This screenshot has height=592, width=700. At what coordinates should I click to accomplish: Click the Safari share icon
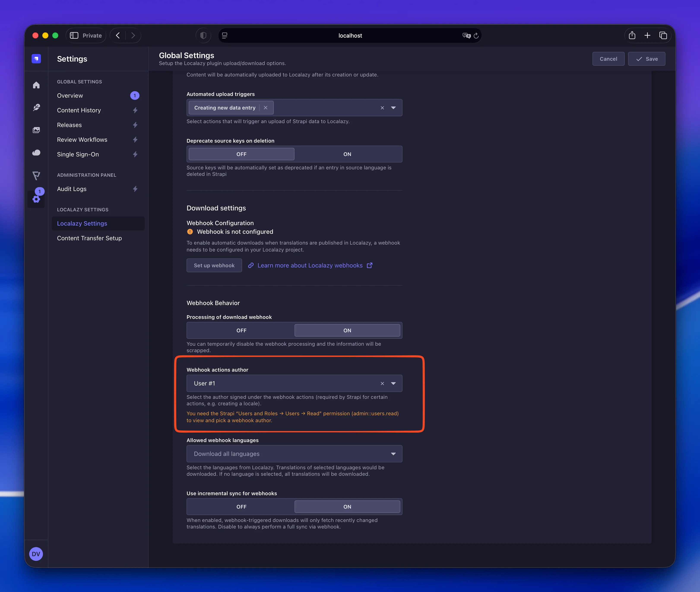[x=632, y=35]
